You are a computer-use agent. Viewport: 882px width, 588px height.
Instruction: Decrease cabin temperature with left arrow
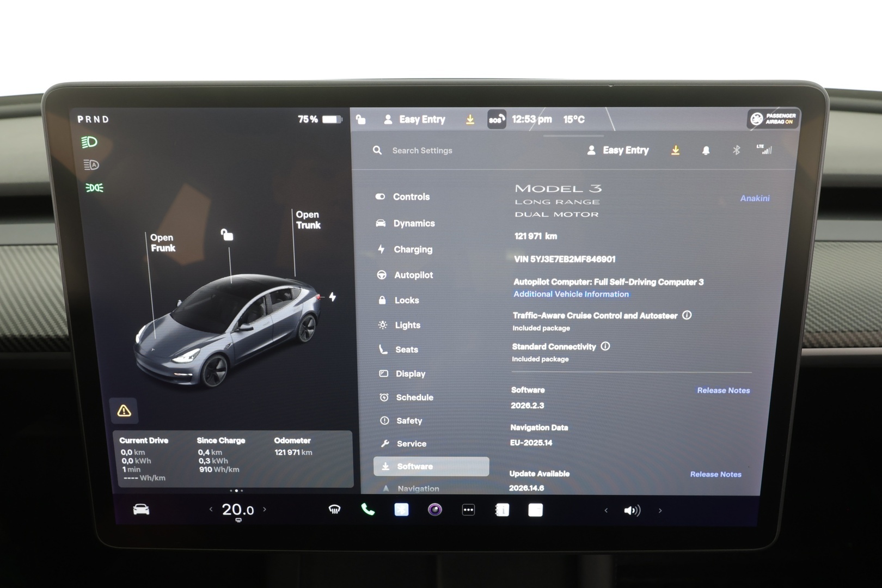211,510
